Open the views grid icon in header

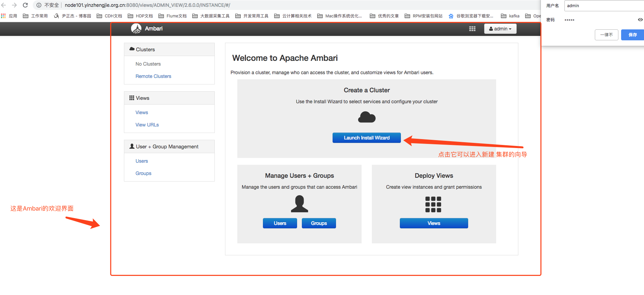[x=472, y=29]
